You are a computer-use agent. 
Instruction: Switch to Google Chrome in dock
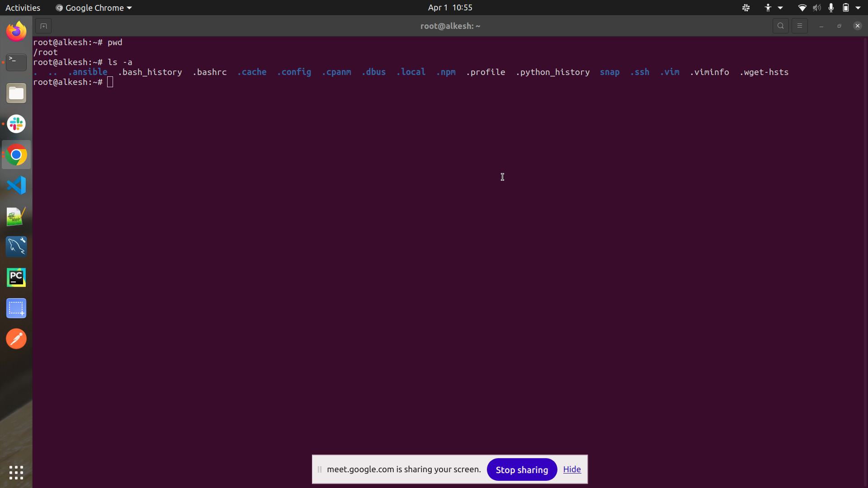(x=16, y=155)
